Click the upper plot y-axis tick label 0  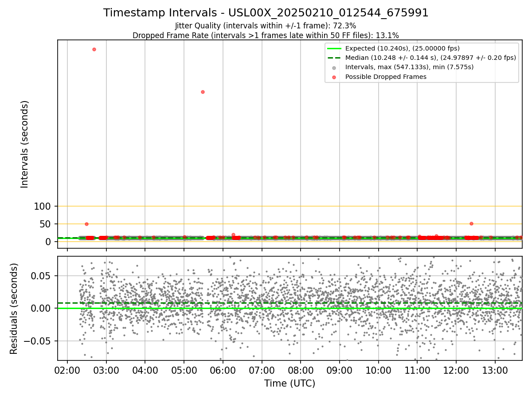pyautogui.click(x=49, y=242)
